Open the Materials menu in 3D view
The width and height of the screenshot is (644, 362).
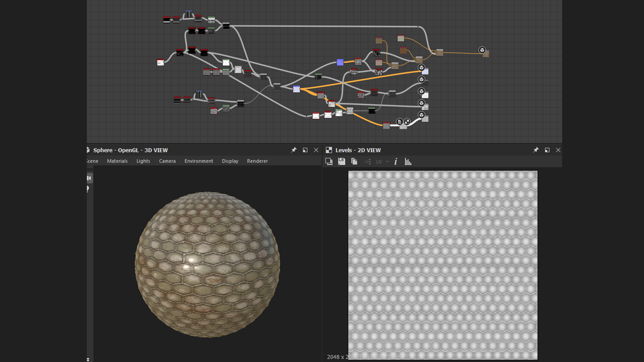[117, 161]
